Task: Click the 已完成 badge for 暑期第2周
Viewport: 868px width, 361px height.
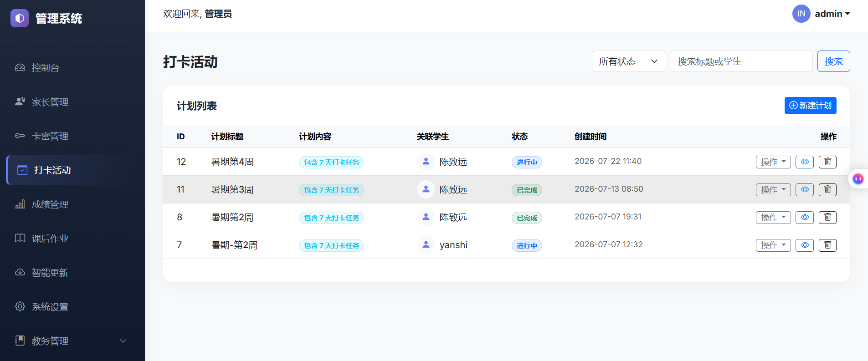Action: pyautogui.click(x=527, y=218)
